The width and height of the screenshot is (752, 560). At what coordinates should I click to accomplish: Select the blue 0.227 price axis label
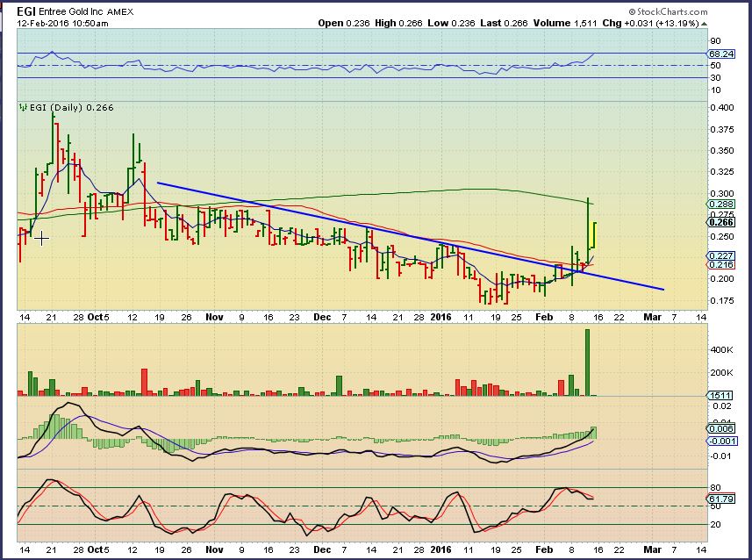pos(720,255)
